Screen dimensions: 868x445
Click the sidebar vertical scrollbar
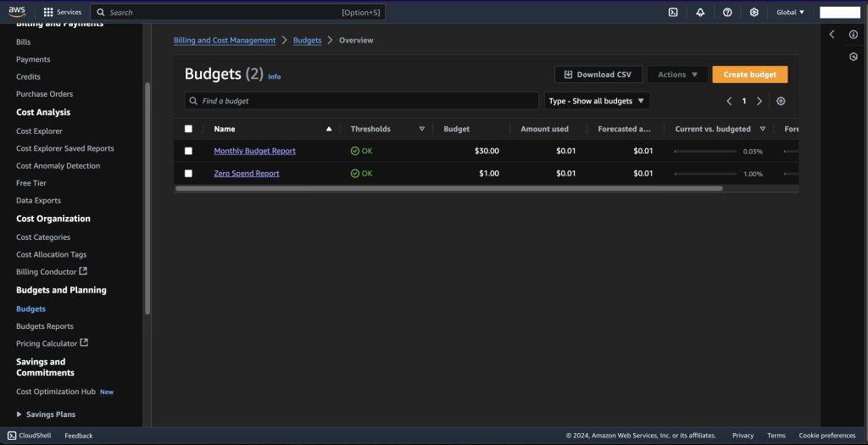(147, 198)
